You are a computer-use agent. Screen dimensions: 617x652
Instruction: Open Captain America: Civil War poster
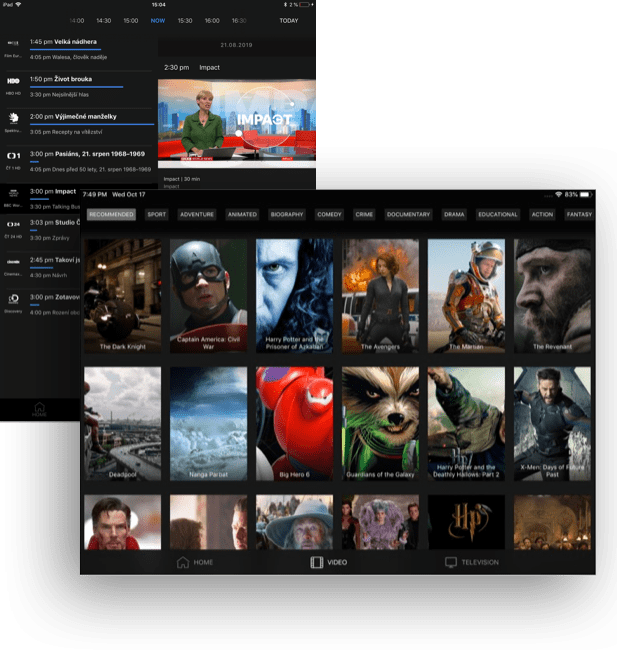pos(208,296)
